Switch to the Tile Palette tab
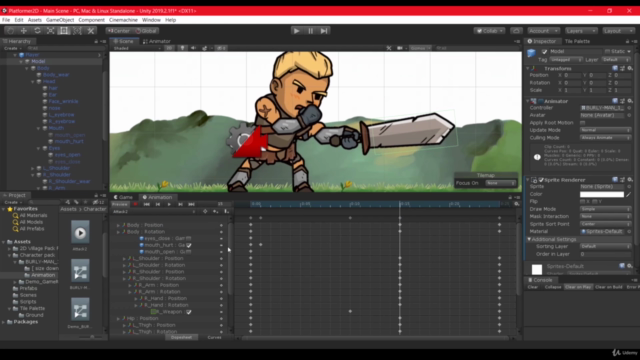Viewport: 640px width, 360px height. click(x=577, y=41)
